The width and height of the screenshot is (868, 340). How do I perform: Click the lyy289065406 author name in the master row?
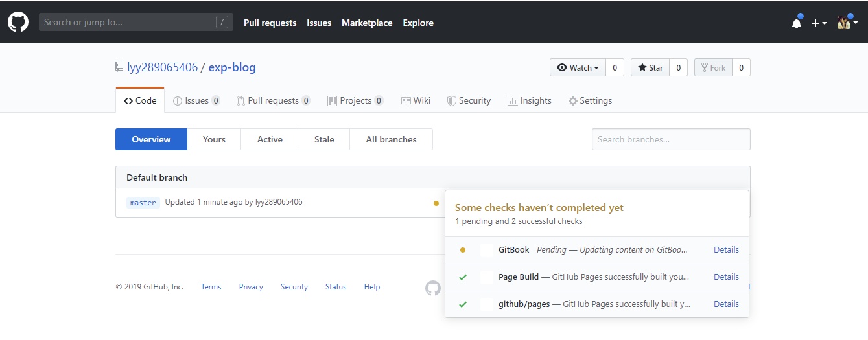[279, 202]
